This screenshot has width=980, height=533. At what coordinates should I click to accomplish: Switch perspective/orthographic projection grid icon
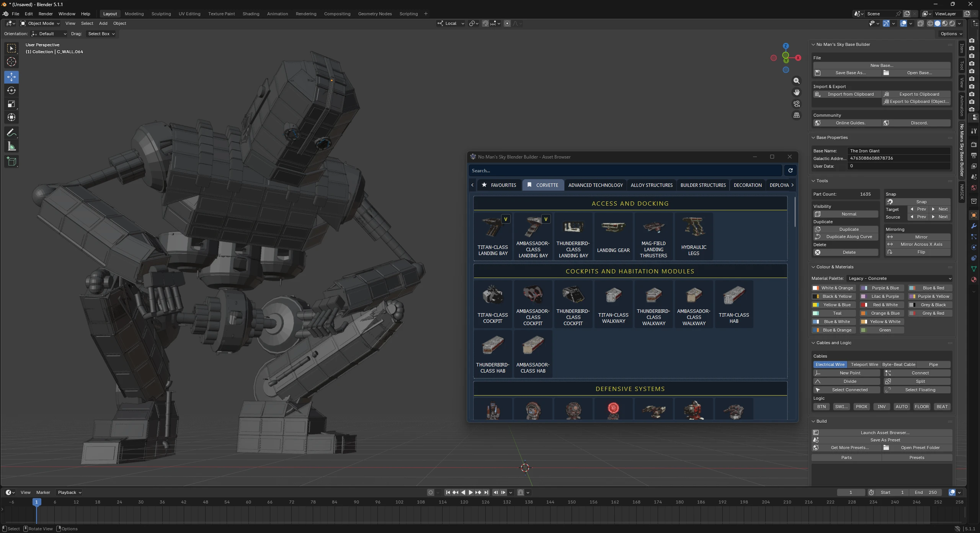pyautogui.click(x=797, y=115)
